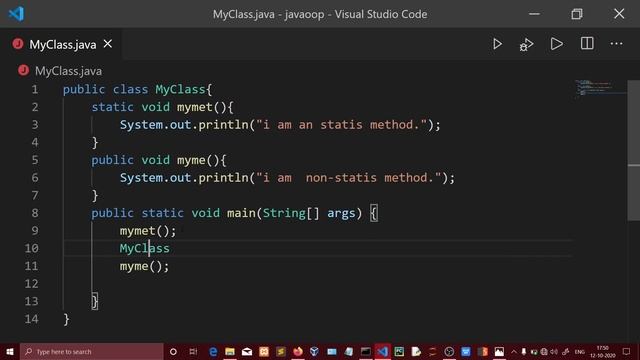Open Sublime Text from taskbar
640x360 pixels.
[281, 351]
